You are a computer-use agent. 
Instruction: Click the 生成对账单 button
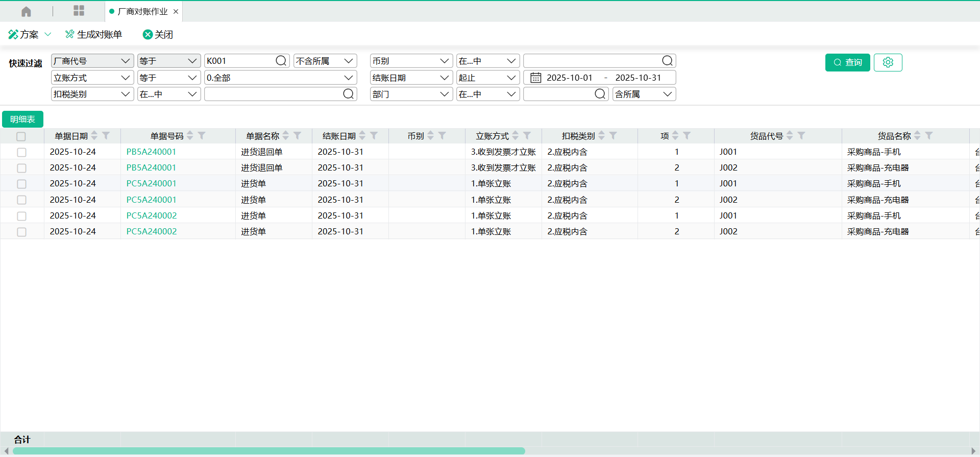pos(93,34)
